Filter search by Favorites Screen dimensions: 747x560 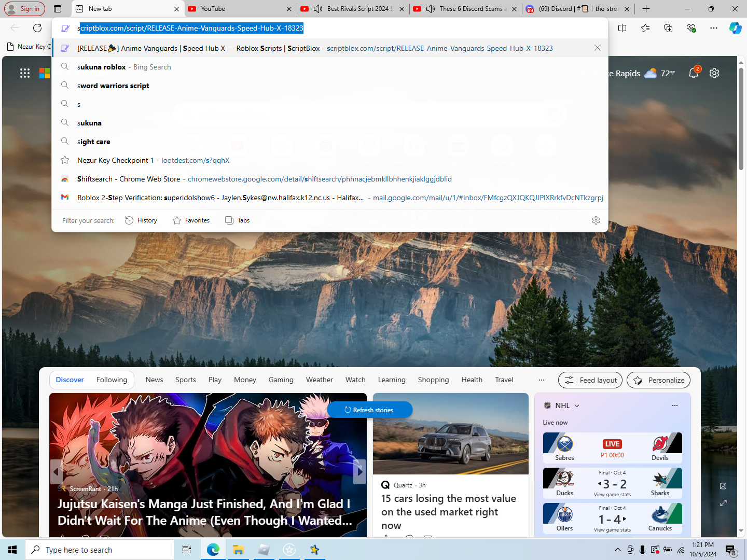pos(191,220)
